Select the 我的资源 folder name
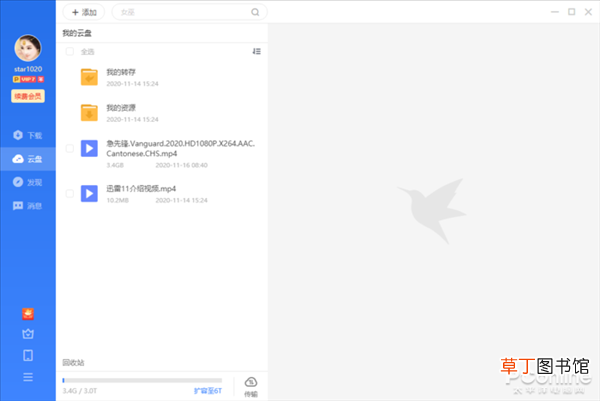 click(121, 108)
